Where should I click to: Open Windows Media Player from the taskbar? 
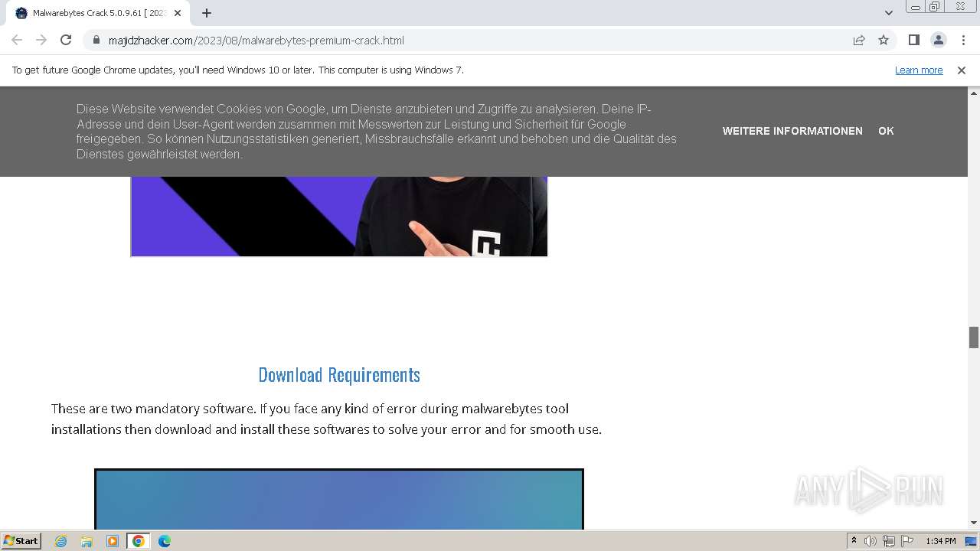[113, 541]
